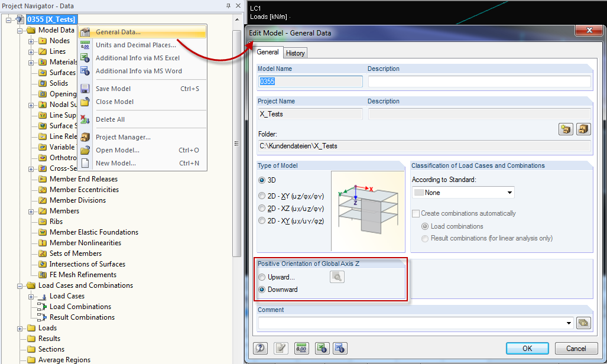Select Close Model in the context menu

(x=142, y=102)
